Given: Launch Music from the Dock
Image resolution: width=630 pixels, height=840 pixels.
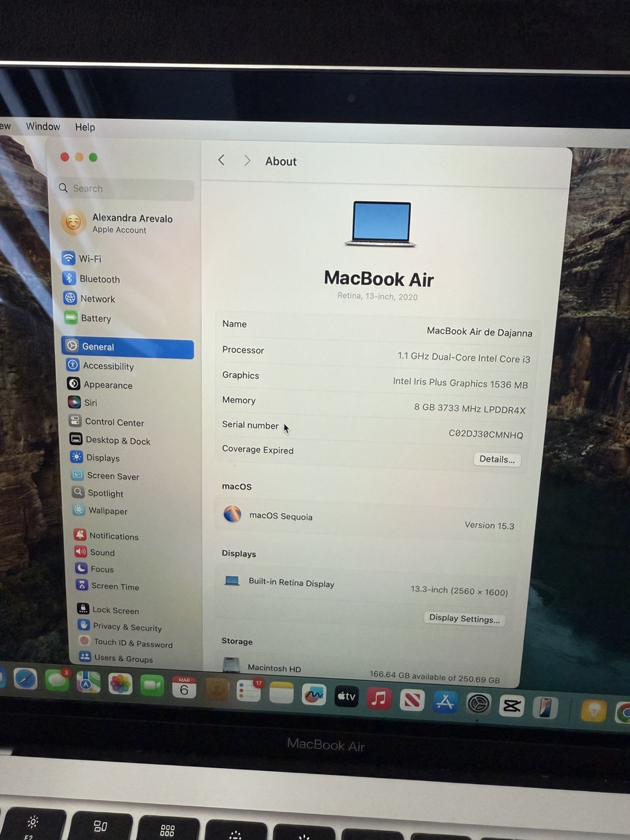Looking at the screenshot, I should tap(379, 698).
